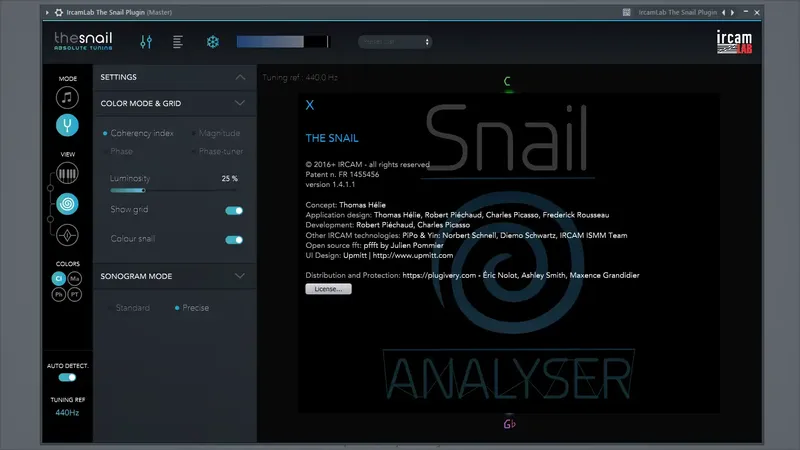Viewport: 800px width, 450px height.
Task: Select the CI color mode circle
Action: point(59,279)
